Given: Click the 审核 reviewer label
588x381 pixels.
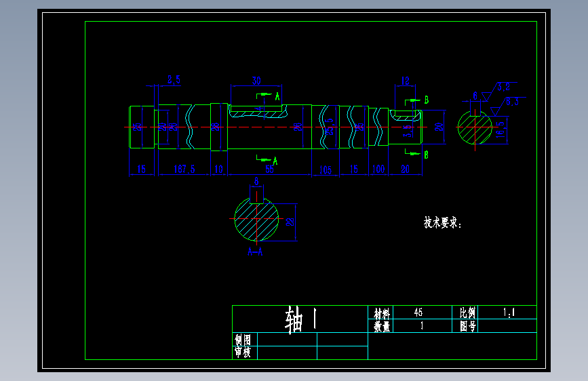Looking at the screenshot, I should [243, 353].
